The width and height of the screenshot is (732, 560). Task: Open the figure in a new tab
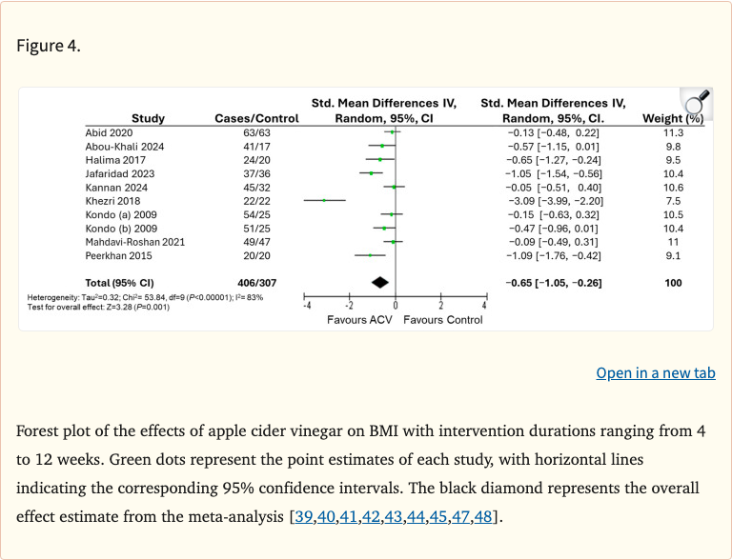coord(656,372)
